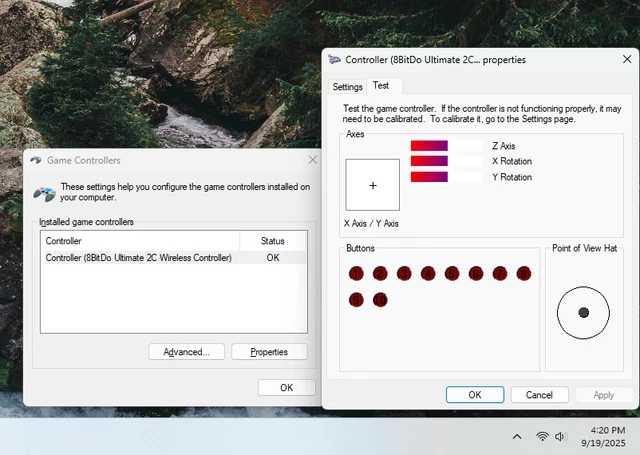
Task: Click the Properties button
Action: coord(269,352)
